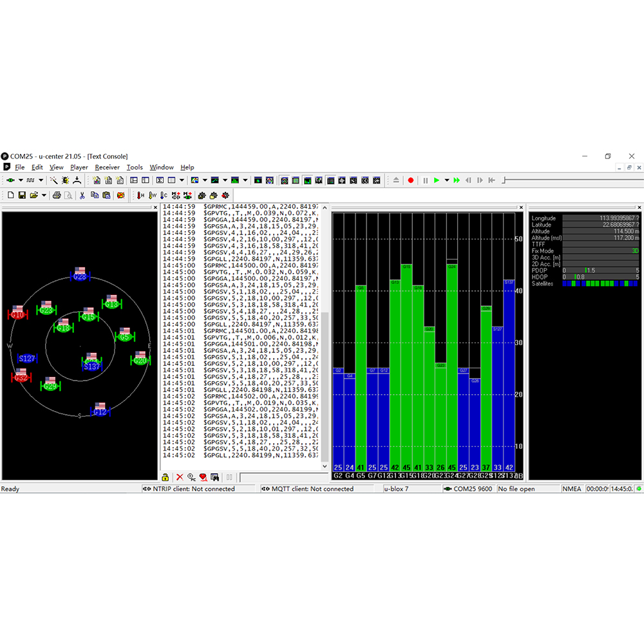Open the Tools menu
This screenshot has width=644, height=644.
point(135,167)
